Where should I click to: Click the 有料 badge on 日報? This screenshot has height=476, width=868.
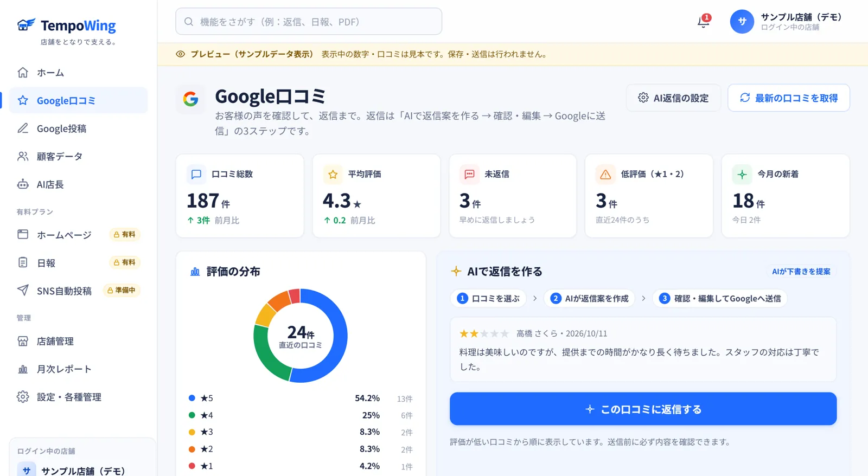125,262
